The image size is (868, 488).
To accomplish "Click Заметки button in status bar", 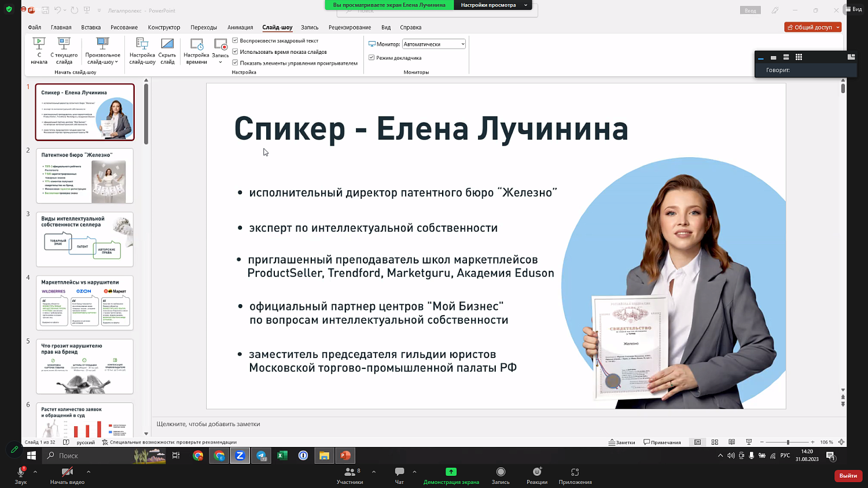I will coord(621,442).
